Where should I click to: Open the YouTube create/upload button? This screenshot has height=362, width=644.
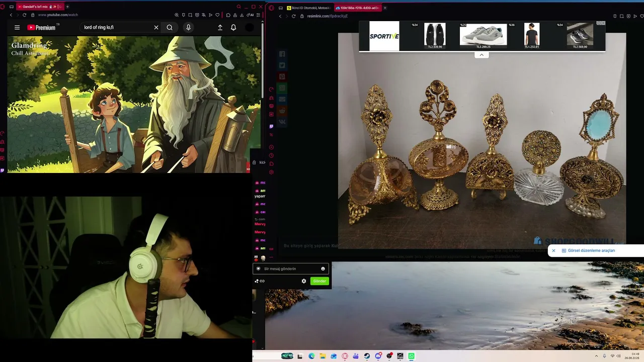220,28
